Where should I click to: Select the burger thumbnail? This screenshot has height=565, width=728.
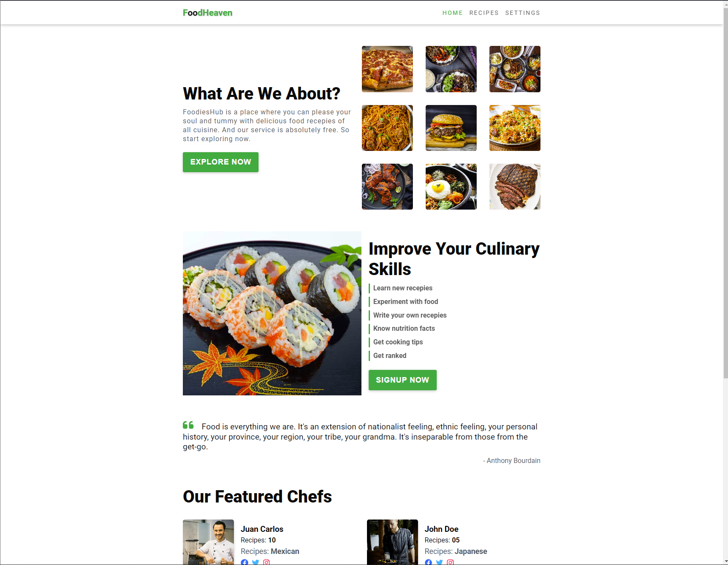pyautogui.click(x=451, y=128)
